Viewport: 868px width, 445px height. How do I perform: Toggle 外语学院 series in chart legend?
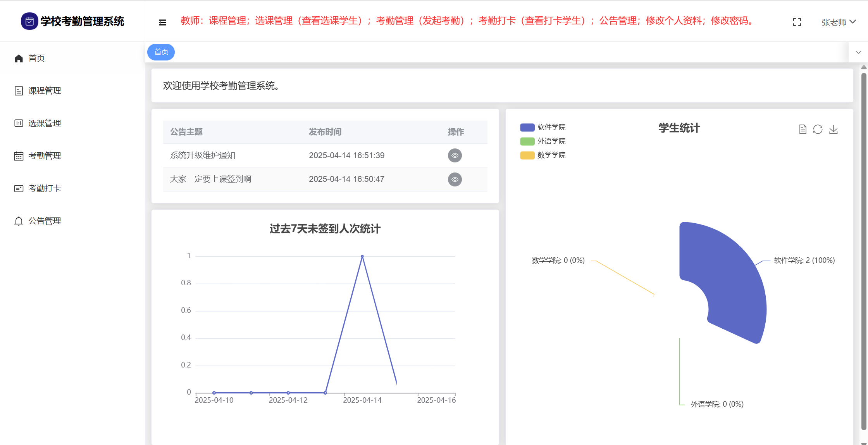[x=542, y=141]
